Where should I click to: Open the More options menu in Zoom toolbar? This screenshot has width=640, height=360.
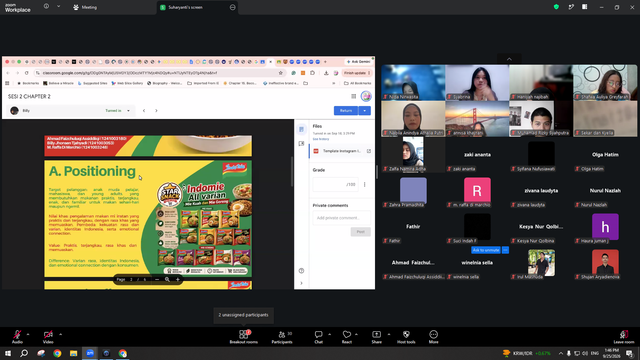click(x=433, y=337)
